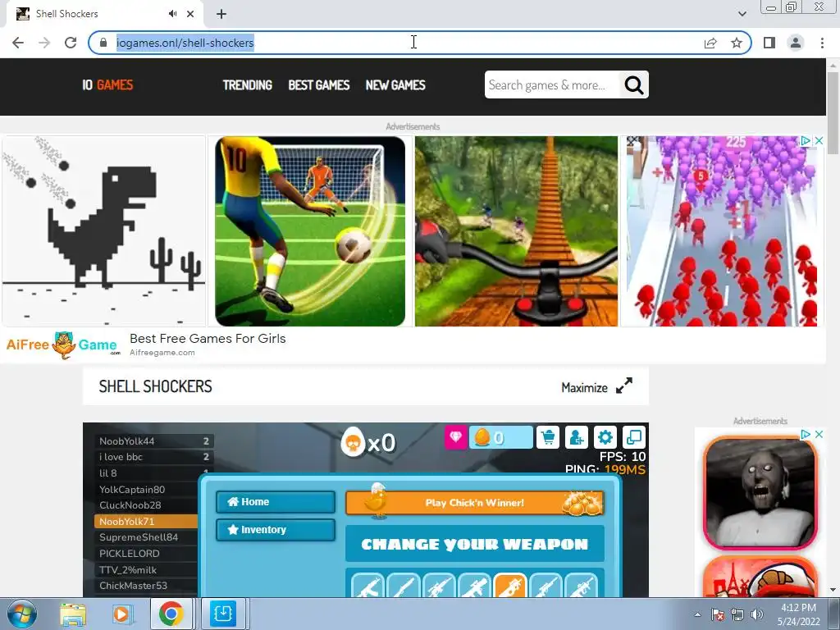Click the address bar URL
The width and height of the screenshot is (840, 630).
[x=185, y=43]
